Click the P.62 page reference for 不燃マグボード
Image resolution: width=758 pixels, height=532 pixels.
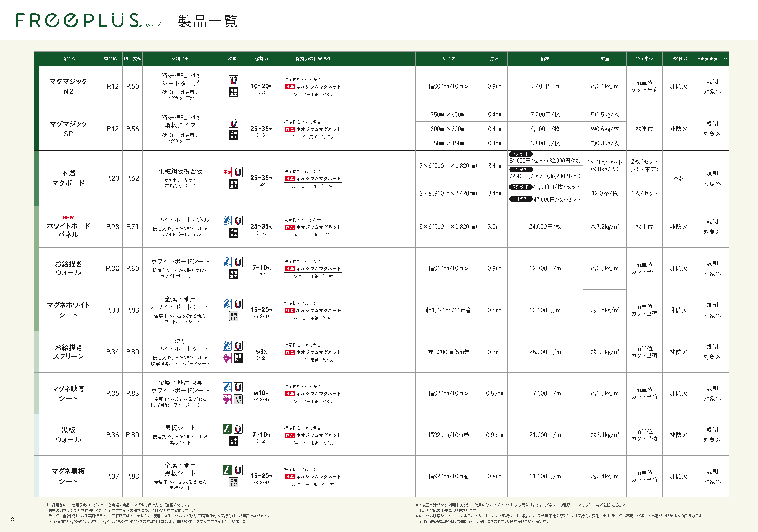[x=132, y=178]
